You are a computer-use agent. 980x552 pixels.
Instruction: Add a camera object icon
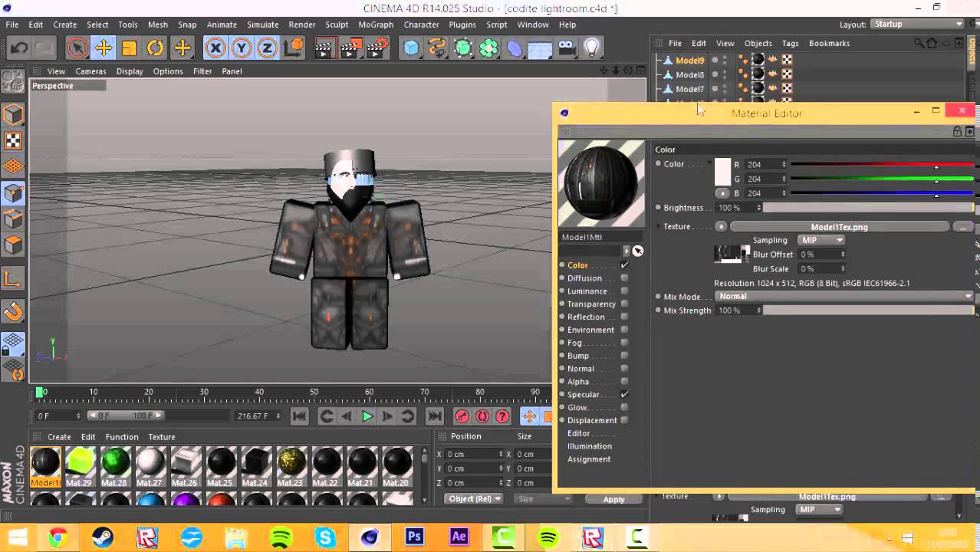pos(566,48)
